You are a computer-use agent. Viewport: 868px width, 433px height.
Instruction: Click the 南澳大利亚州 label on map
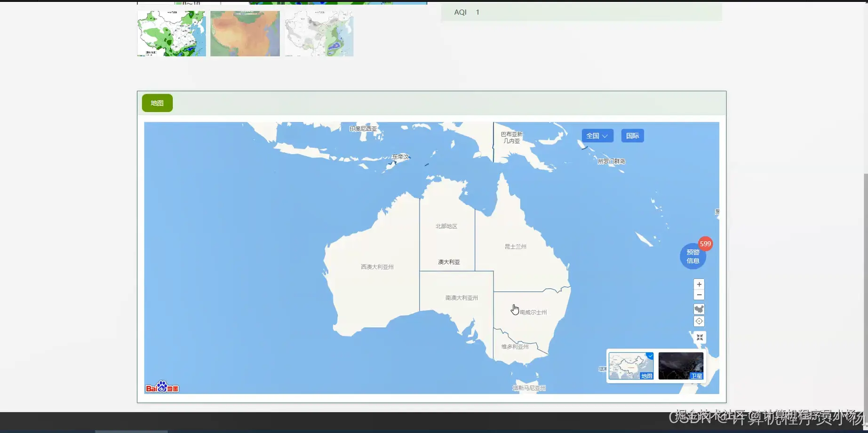coord(462,298)
